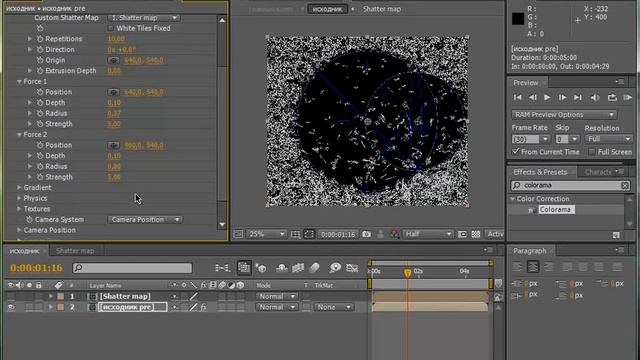This screenshot has width=640, height=360.
Task: Center align text in Paragraph panel
Action: 533,267
